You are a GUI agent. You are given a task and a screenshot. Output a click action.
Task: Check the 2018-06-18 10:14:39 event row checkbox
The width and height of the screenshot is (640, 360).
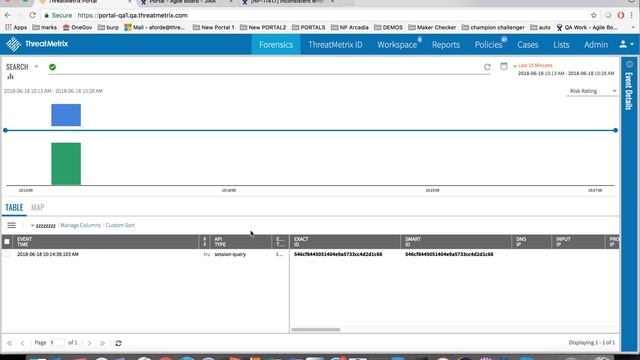[x=7, y=254]
